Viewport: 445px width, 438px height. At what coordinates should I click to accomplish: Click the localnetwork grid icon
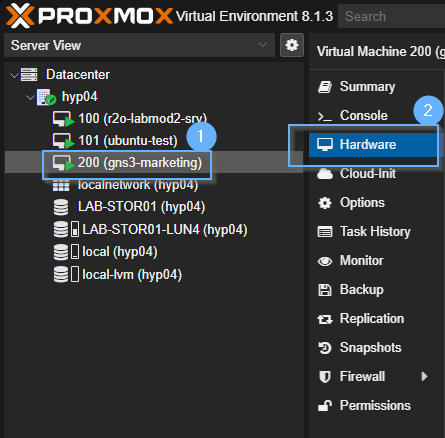point(61,185)
